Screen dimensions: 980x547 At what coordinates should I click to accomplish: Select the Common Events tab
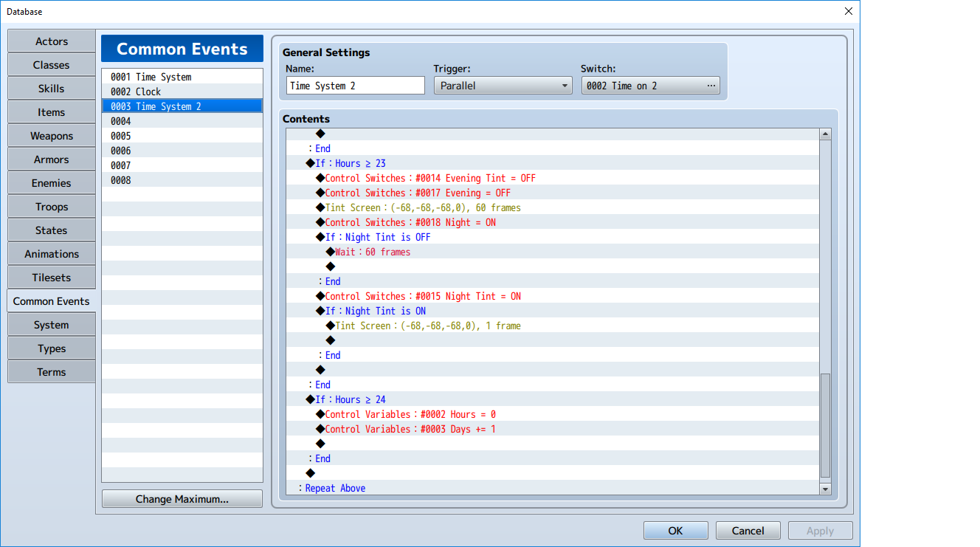(52, 301)
